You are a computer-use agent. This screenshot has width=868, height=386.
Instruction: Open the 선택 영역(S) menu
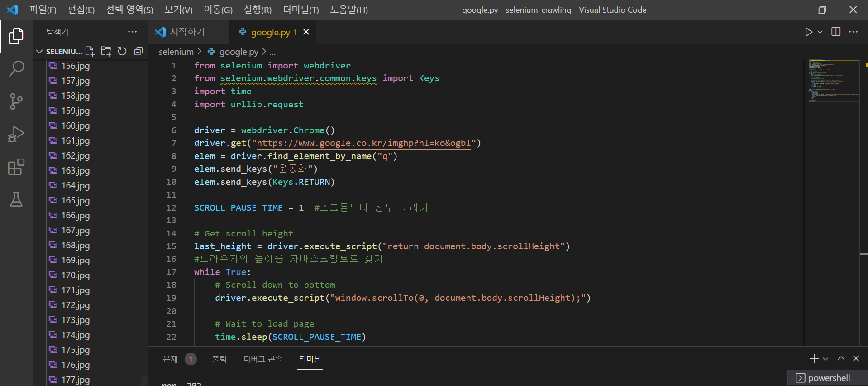pos(129,10)
